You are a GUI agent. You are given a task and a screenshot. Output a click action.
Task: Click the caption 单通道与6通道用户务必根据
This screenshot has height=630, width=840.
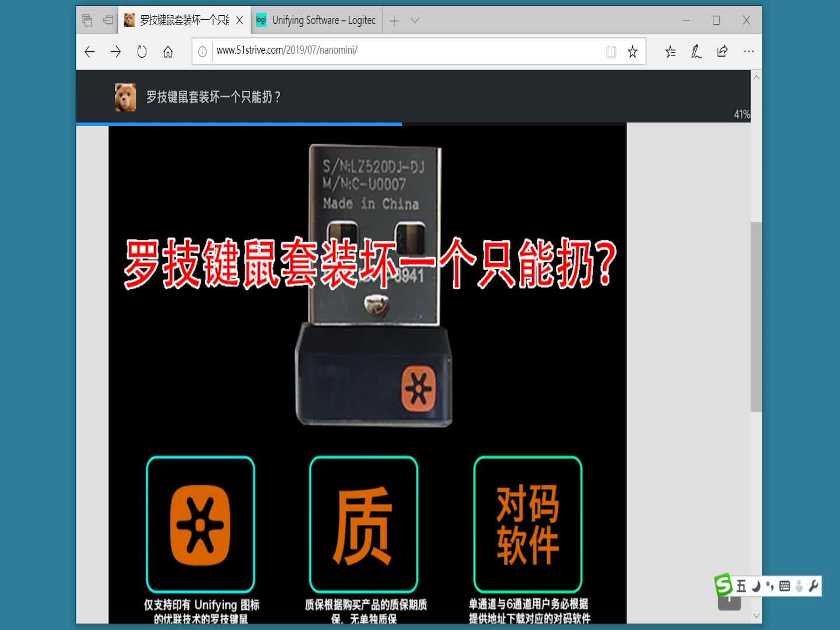pyautogui.click(x=528, y=604)
